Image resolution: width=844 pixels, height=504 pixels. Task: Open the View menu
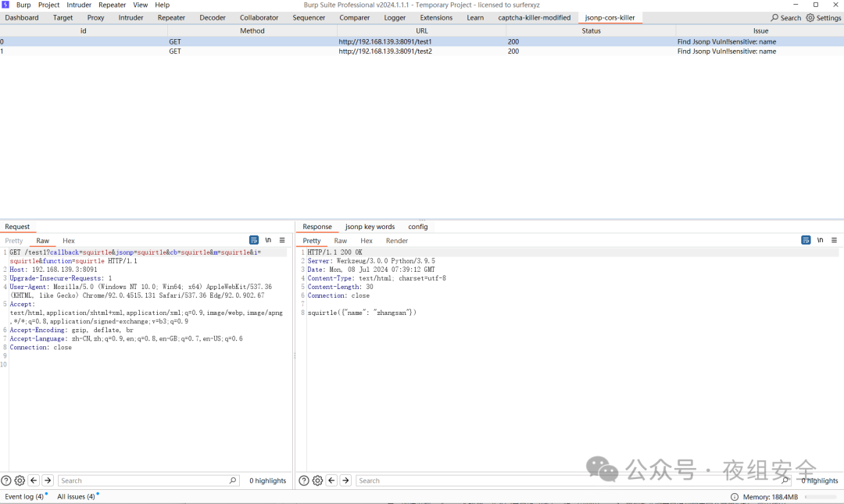click(141, 5)
